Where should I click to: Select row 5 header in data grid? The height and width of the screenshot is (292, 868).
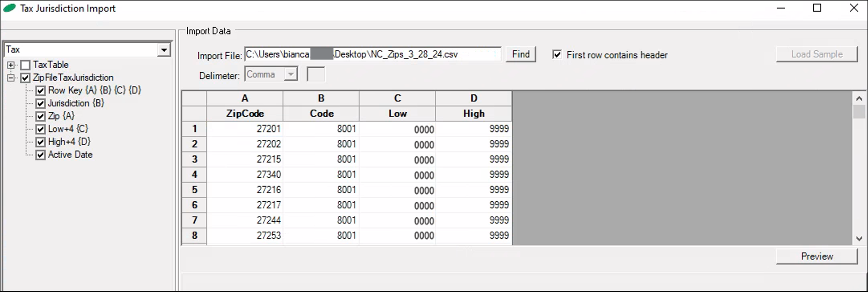pyautogui.click(x=194, y=190)
